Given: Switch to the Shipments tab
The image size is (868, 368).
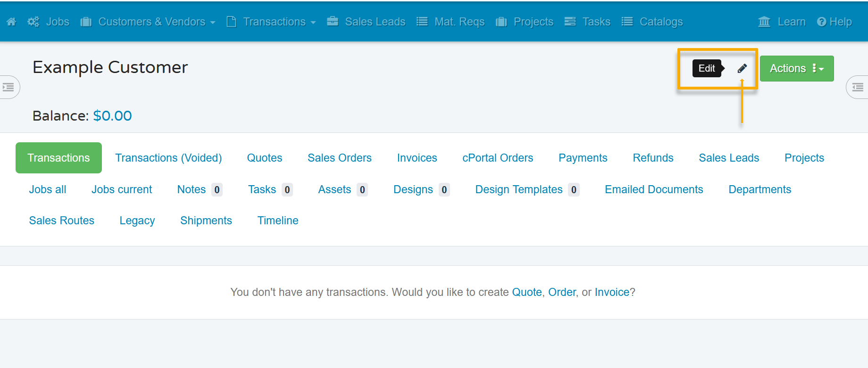Looking at the screenshot, I should coord(206,221).
